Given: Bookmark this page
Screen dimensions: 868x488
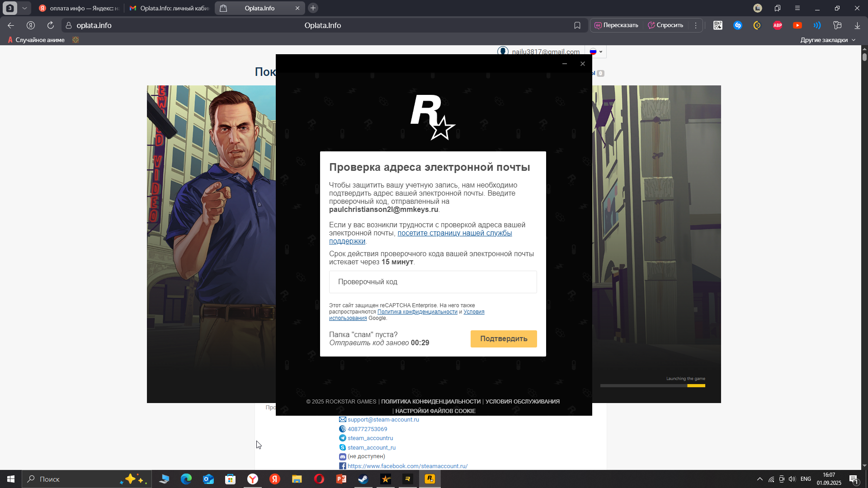Looking at the screenshot, I should pyautogui.click(x=577, y=25).
